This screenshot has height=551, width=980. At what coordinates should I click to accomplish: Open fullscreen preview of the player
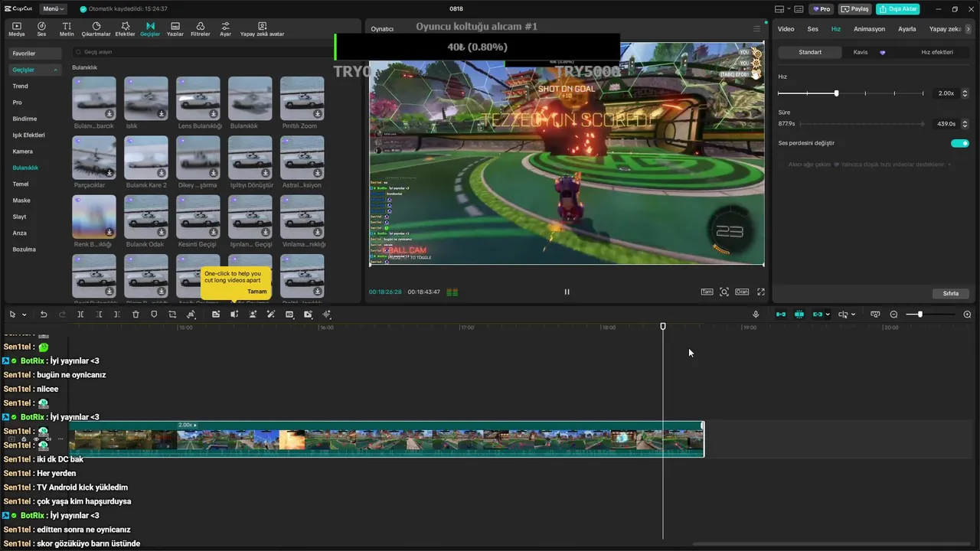761,292
